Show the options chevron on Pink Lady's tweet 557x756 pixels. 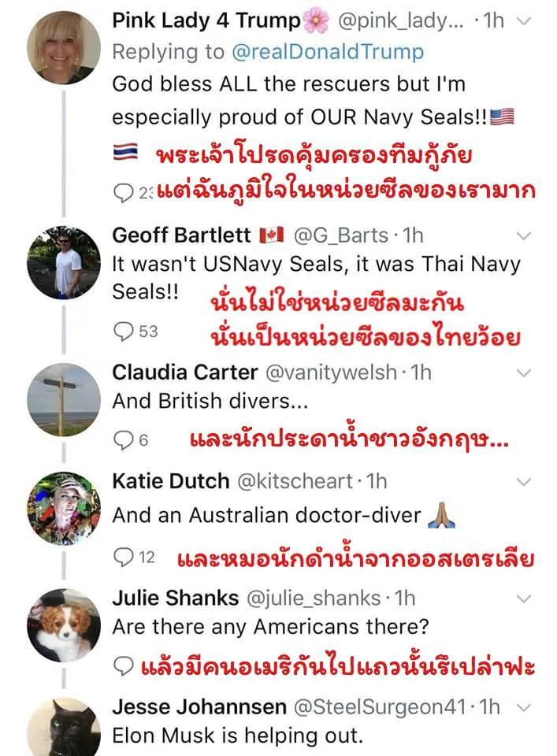tap(524, 20)
